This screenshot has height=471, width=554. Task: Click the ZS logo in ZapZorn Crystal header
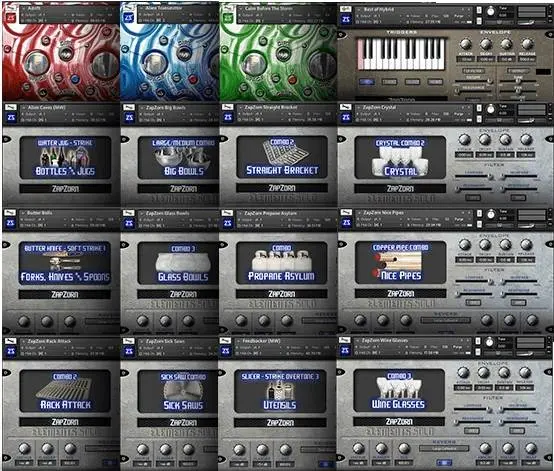coord(346,117)
